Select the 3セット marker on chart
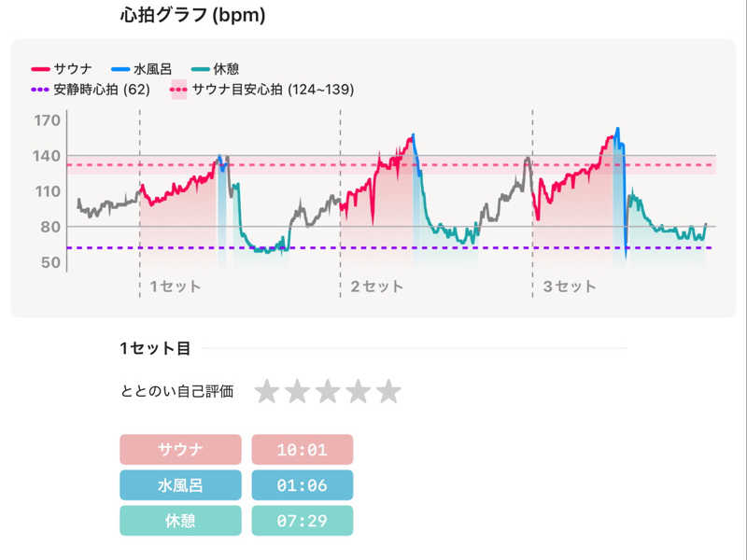This screenshot has height=560, width=747. (569, 287)
